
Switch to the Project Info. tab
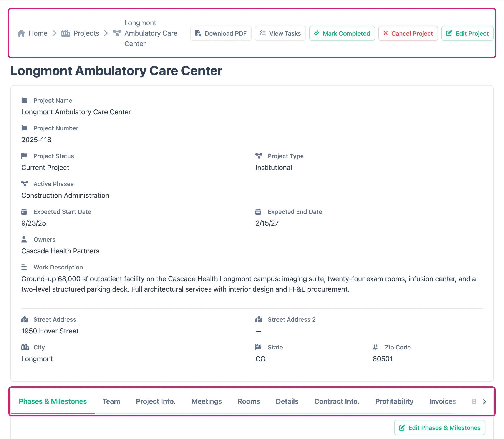156,401
